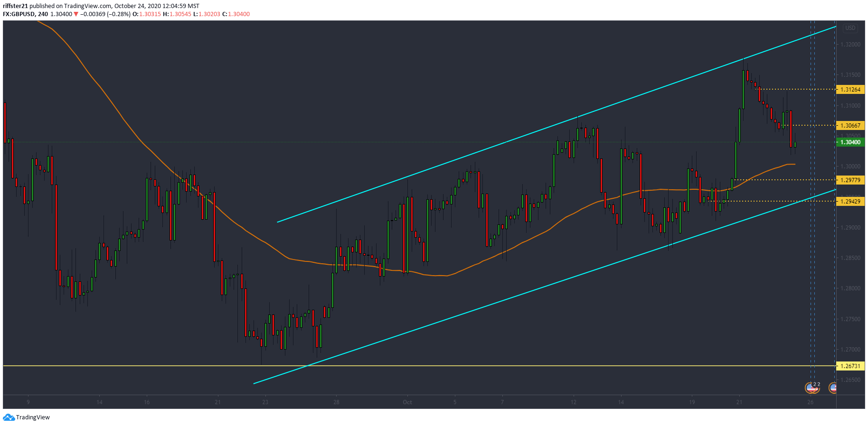Click the TradingView cloud logo icon

click(x=9, y=417)
